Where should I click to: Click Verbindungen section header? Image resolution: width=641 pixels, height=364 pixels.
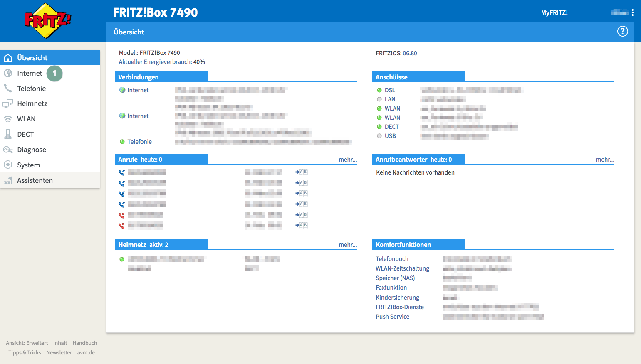click(x=161, y=77)
